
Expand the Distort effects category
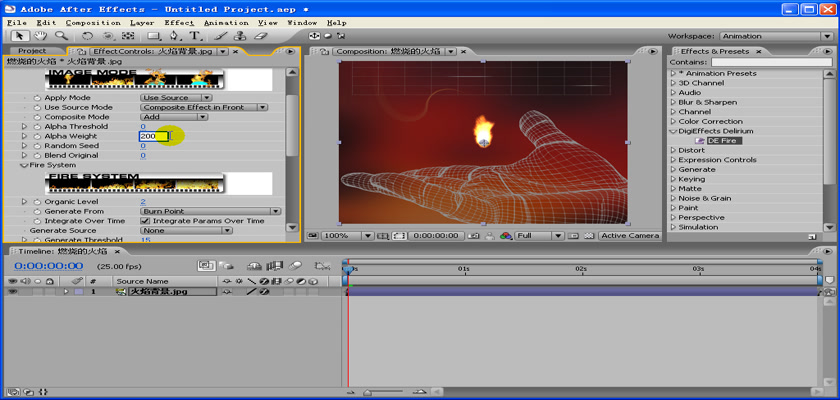click(673, 150)
